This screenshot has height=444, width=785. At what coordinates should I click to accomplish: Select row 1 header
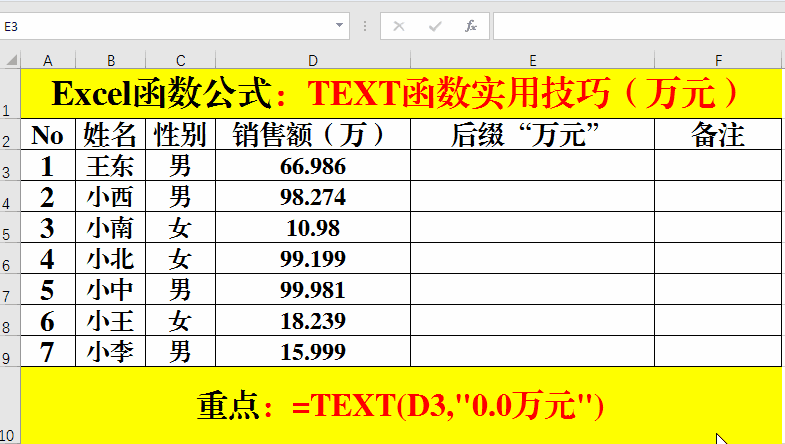[10, 94]
